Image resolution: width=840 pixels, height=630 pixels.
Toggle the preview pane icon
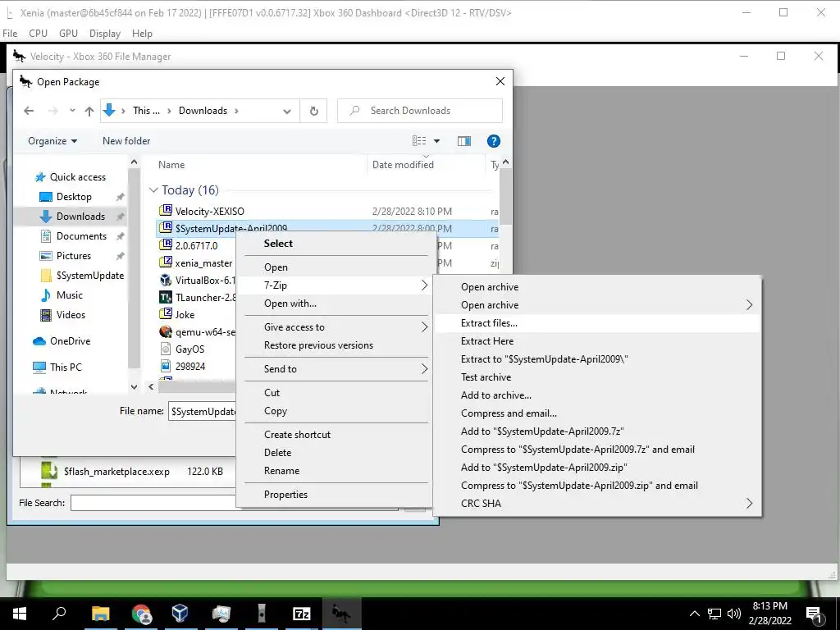pyautogui.click(x=464, y=141)
